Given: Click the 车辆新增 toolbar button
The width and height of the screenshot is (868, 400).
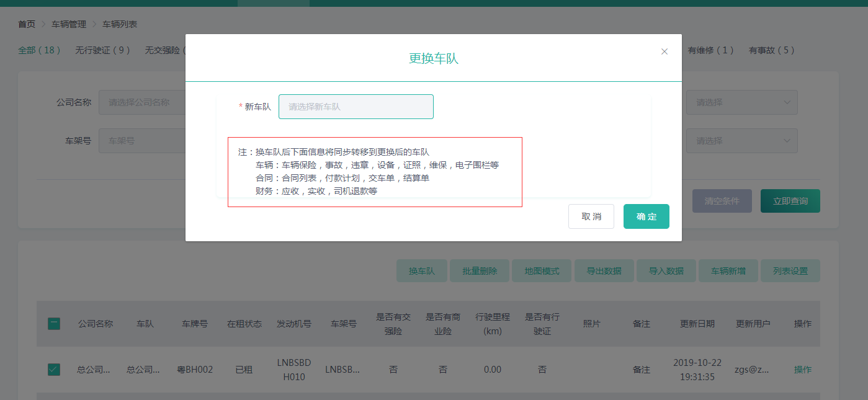Looking at the screenshot, I should [x=728, y=271].
